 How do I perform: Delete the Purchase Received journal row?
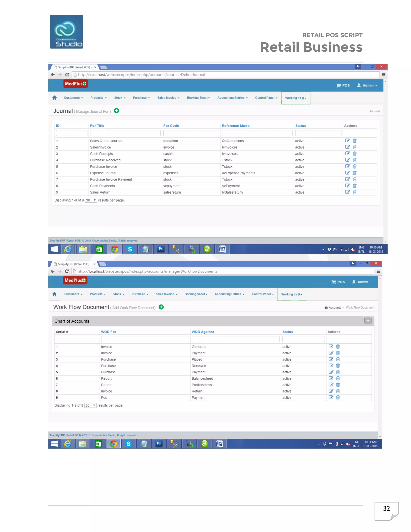[355, 160]
